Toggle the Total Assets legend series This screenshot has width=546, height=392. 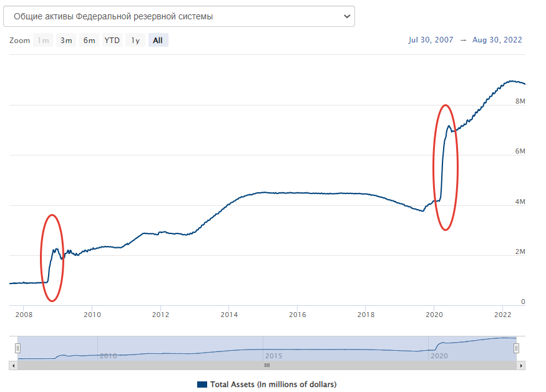[x=273, y=384]
